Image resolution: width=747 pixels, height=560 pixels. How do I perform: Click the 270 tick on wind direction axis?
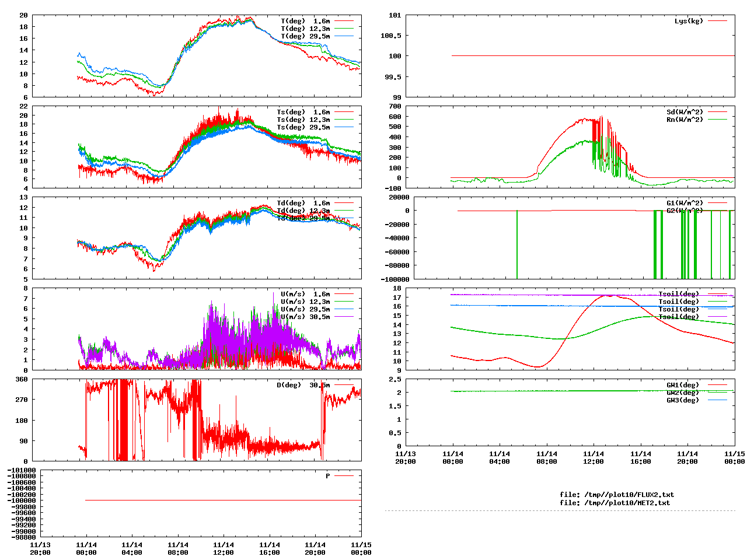point(22,400)
